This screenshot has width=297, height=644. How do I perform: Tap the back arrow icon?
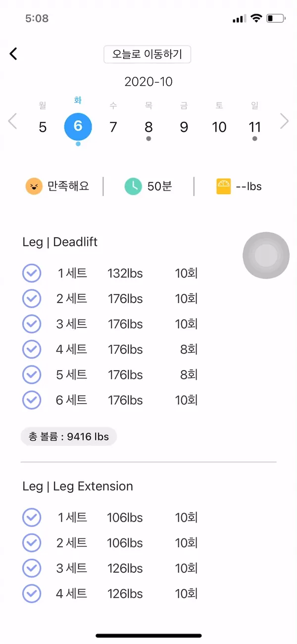tap(13, 54)
